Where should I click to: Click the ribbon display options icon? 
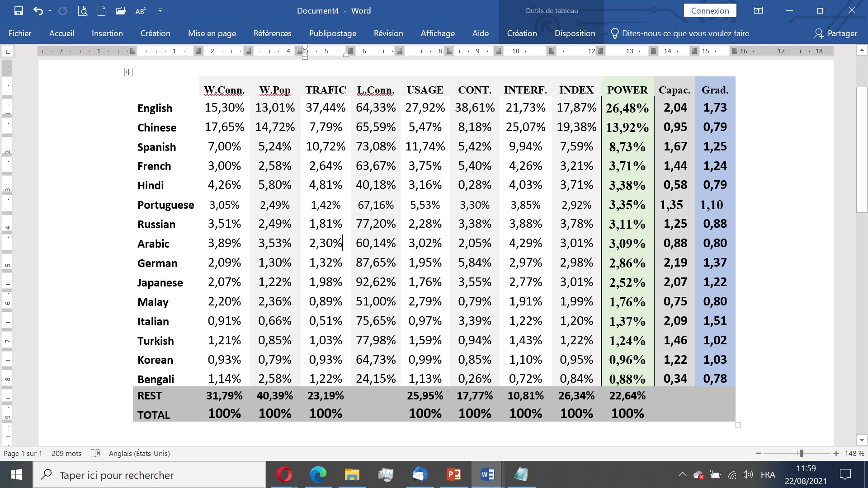click(x=758, y=11)
